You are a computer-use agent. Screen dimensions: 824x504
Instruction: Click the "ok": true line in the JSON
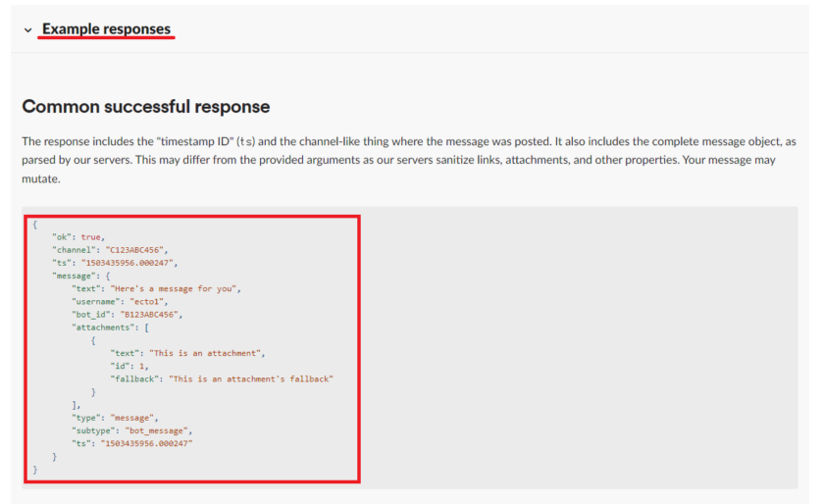coord(77,236)
